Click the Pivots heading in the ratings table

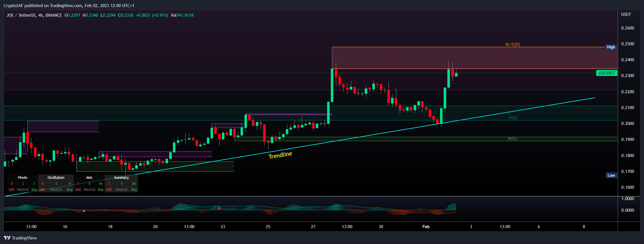[x=23, y=178]
